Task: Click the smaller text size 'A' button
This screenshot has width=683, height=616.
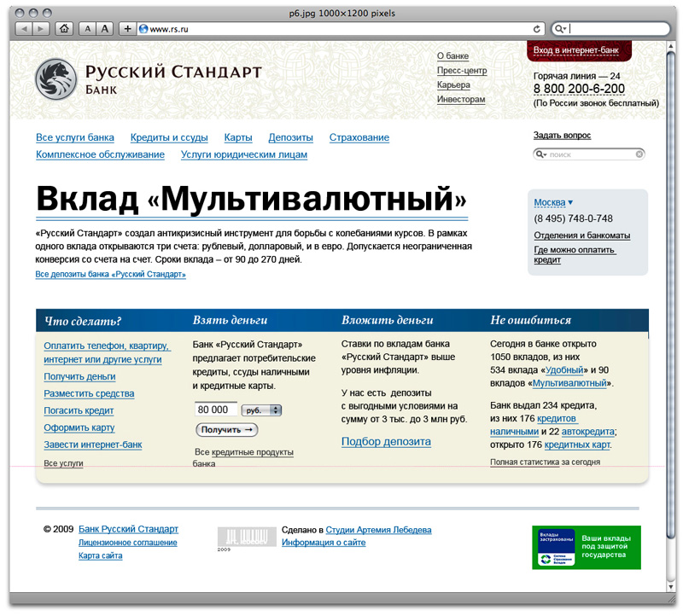Action: [87, 28]
